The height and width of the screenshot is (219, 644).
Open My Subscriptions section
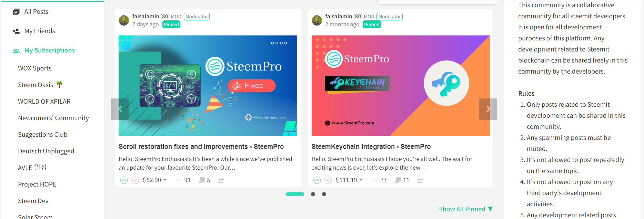50,50
